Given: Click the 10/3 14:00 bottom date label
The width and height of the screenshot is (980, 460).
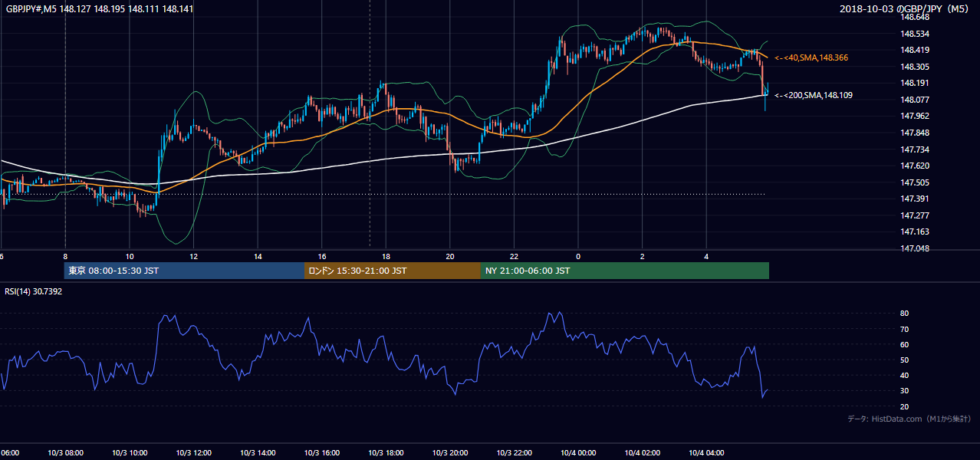Looking at the screenshot, I should coord(258,453).
